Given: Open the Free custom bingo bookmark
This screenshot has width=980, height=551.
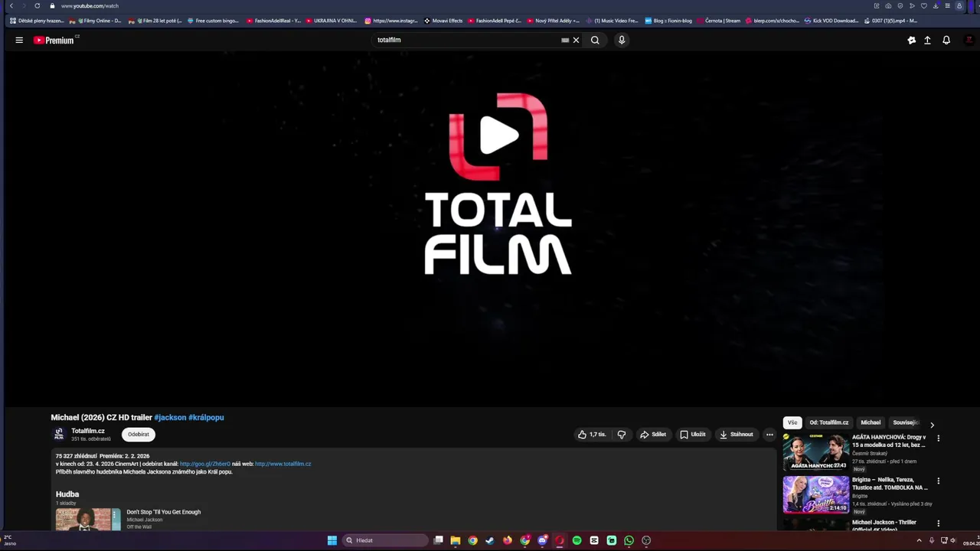Looking at the screenshot, I should pos(213,21).
